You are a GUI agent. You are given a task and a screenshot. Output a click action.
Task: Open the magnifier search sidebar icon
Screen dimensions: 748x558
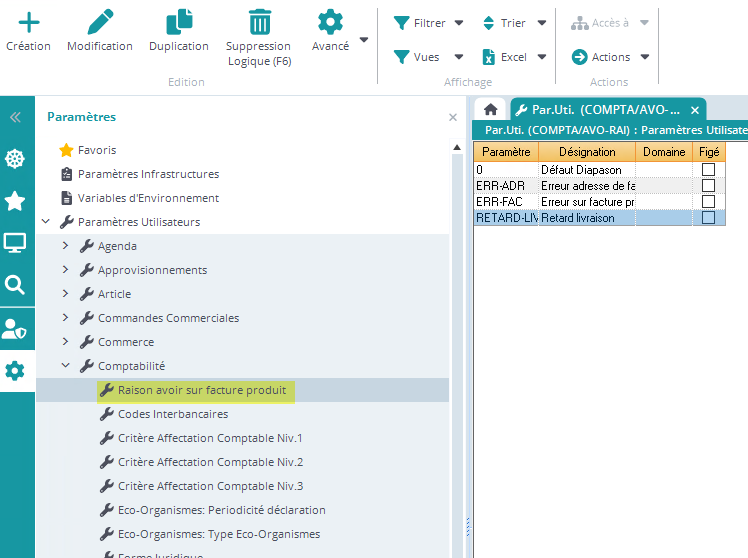(15, 286)
